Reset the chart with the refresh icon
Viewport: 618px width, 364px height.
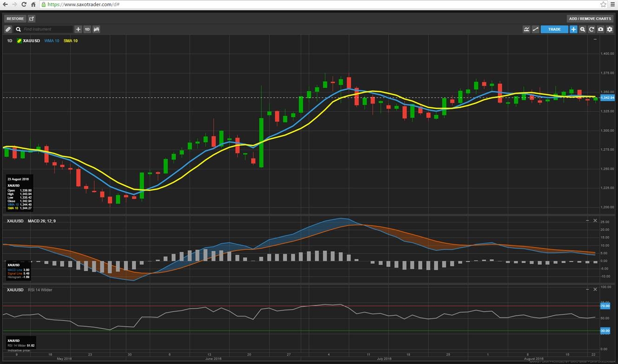pos(592,29)
